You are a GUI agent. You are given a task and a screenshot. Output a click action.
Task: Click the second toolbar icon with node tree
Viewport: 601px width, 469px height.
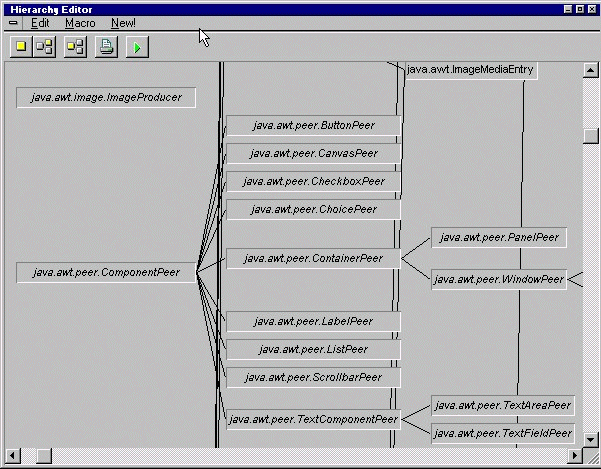pos(45,46)
